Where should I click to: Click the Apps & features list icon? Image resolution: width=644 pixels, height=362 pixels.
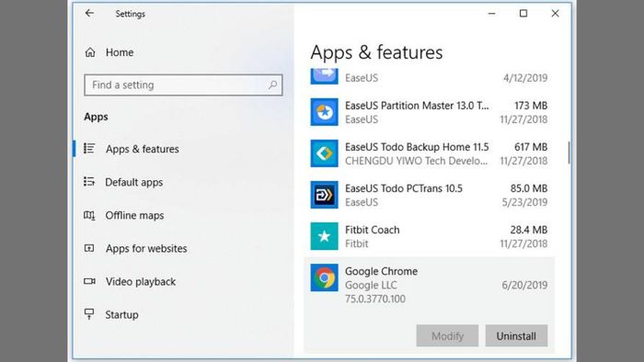(x=89, y=149)
